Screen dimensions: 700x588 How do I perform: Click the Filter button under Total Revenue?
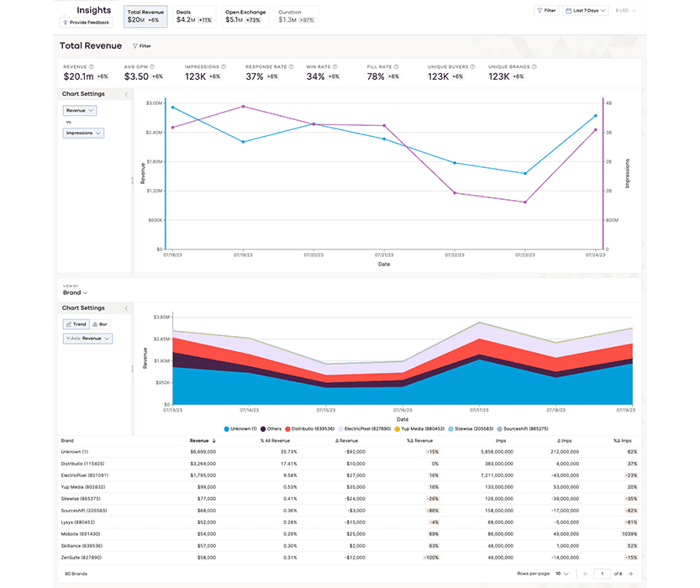tap(142, 46)
